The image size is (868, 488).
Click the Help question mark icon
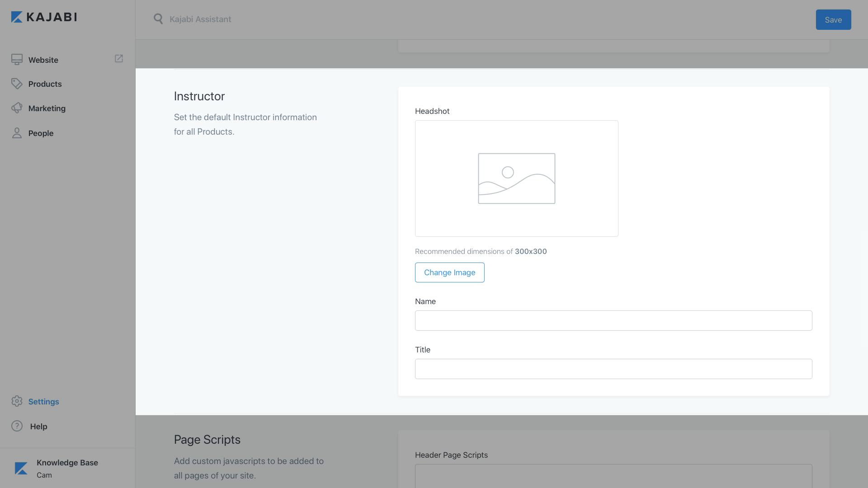click(x=17, y=426)
